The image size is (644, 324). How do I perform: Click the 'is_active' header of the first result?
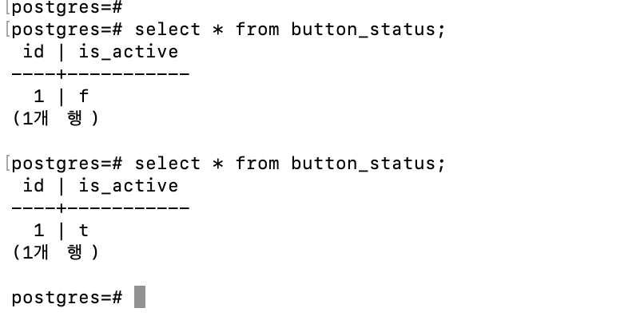pyautogui.click(x=128, y=52)
